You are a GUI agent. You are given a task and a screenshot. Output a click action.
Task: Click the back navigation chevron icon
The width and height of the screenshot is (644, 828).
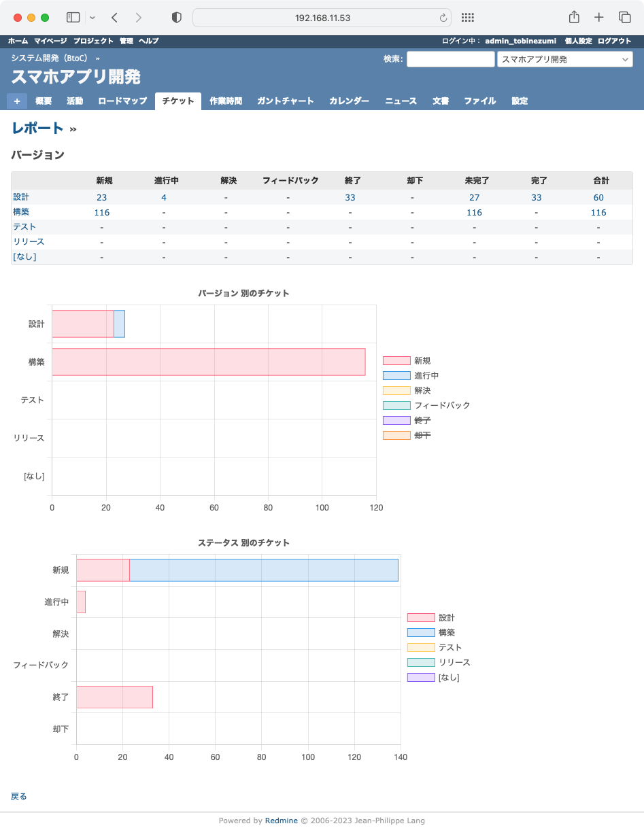point(114,17)
